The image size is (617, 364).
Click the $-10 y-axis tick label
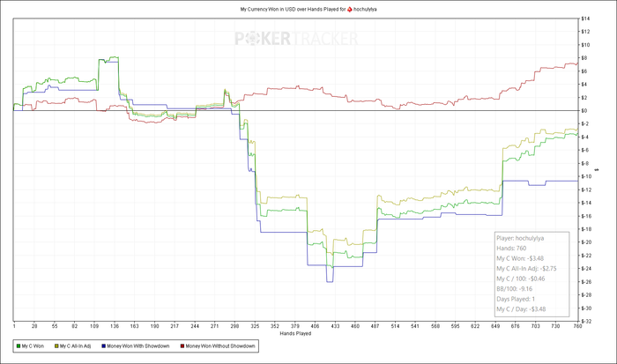point(586,176)
